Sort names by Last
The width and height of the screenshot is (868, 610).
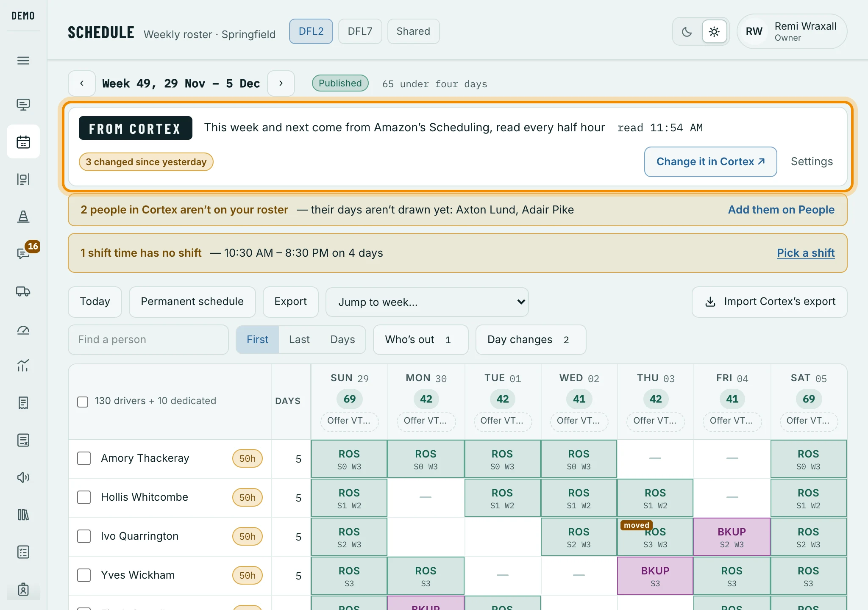[x=299, y=340]
